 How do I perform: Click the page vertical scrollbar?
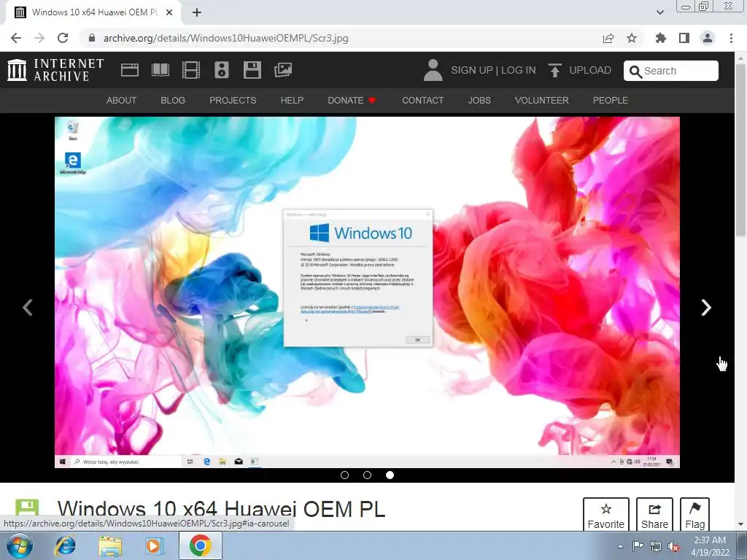coord(740,150)
